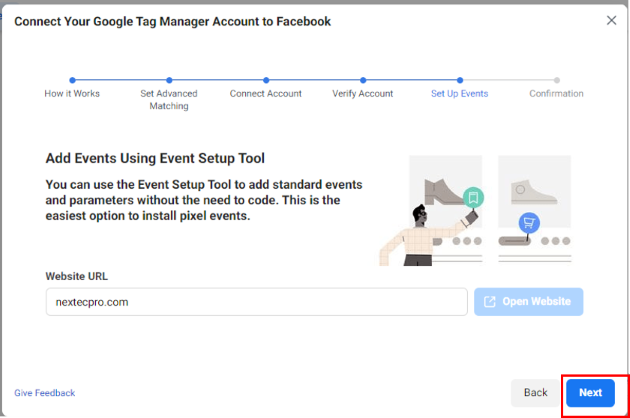
Task: Click the Set Up Events progress dot
Action: (x=460, y=80)
